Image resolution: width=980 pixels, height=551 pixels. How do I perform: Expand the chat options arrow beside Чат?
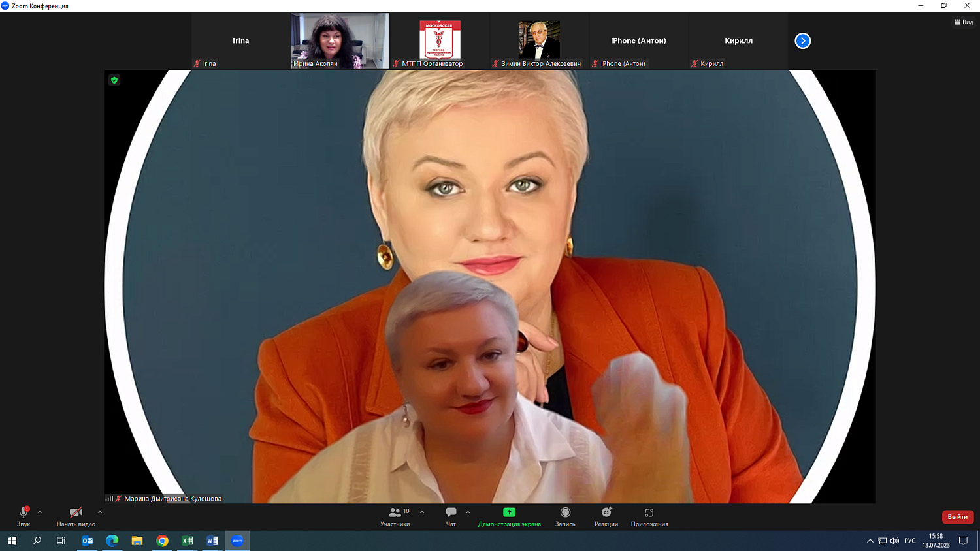coord(468,512)
